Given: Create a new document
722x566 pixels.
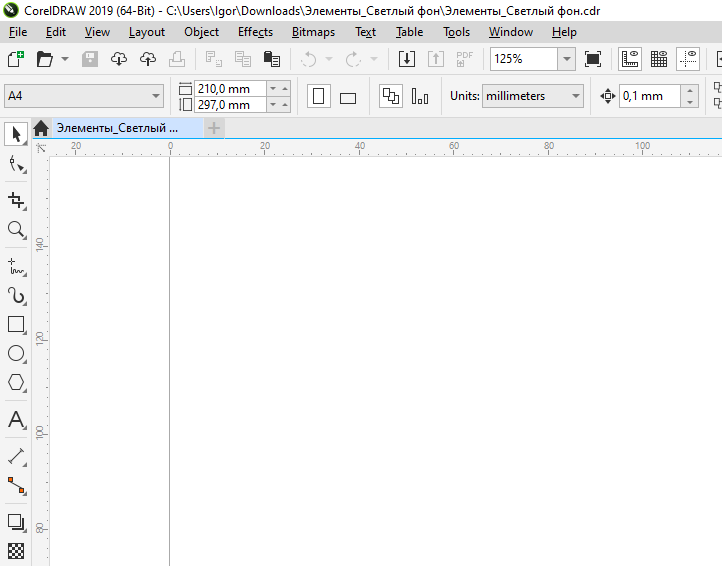Looking at the screenshot, I should pyautogui.click(x=16, y=59).
